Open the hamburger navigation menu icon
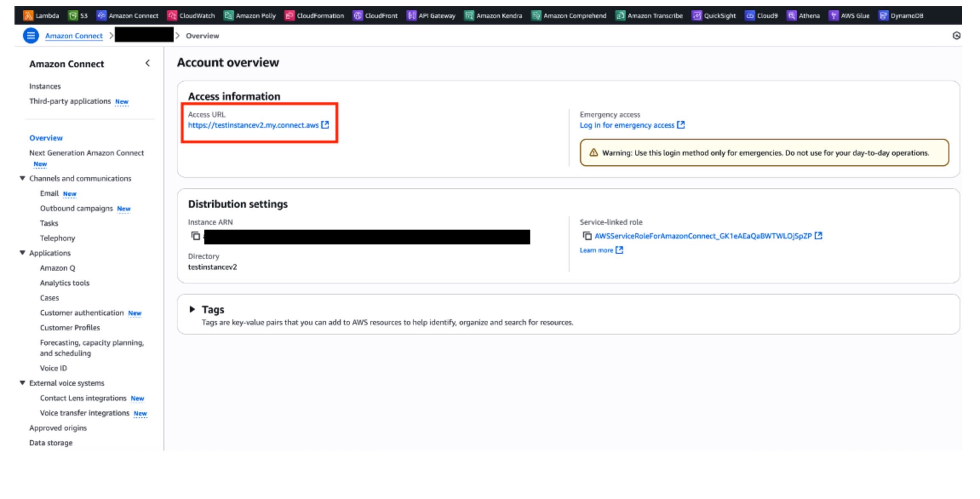 click(31, 36)
